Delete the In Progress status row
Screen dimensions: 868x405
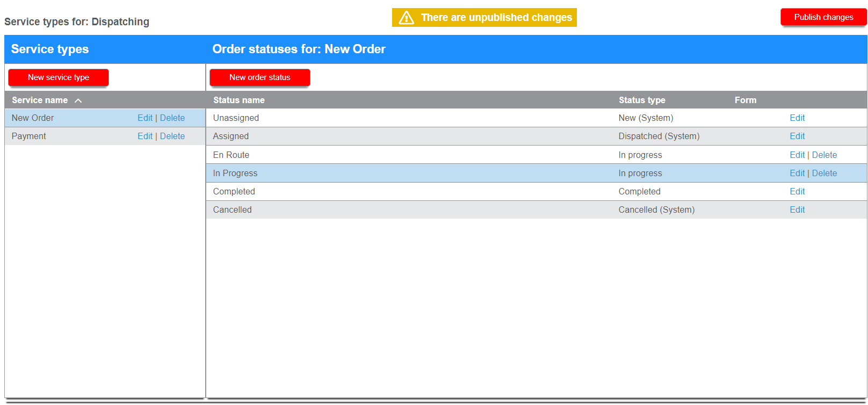[824, 173]
